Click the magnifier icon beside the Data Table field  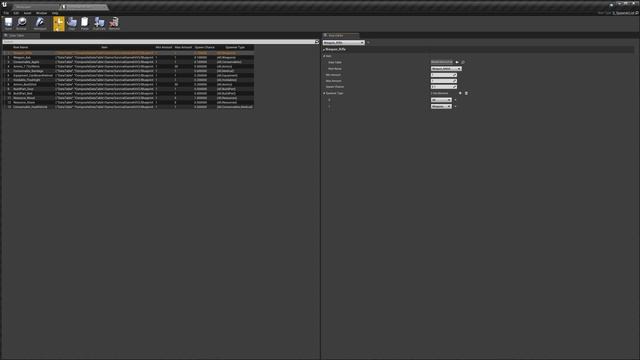pos(463,62)
